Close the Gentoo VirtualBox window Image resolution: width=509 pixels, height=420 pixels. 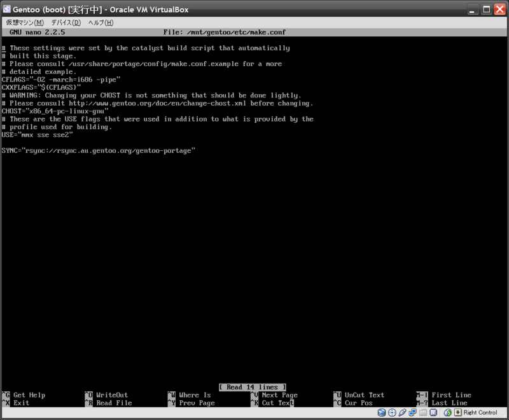click(x=500, y=10)
